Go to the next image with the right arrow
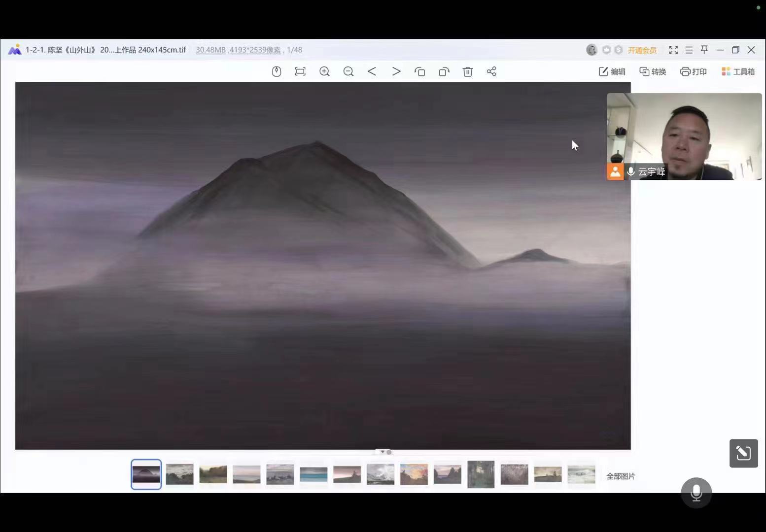The image size is (766, 532). pos(396,71)
